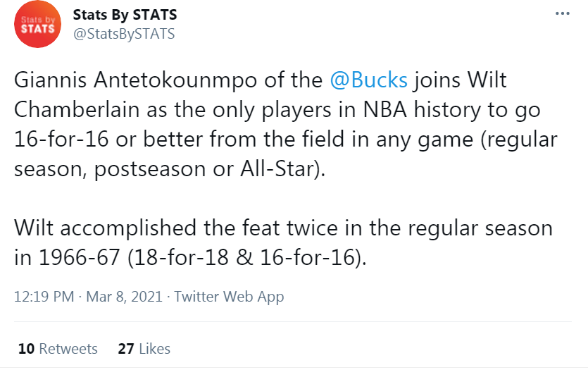Open the Stats By STATS display name

coord(125,15)
